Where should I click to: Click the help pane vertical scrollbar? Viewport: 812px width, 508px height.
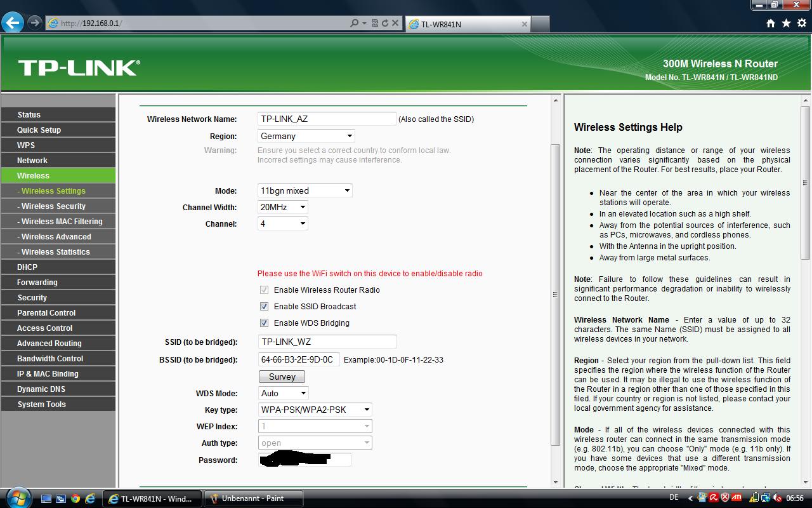806,182
